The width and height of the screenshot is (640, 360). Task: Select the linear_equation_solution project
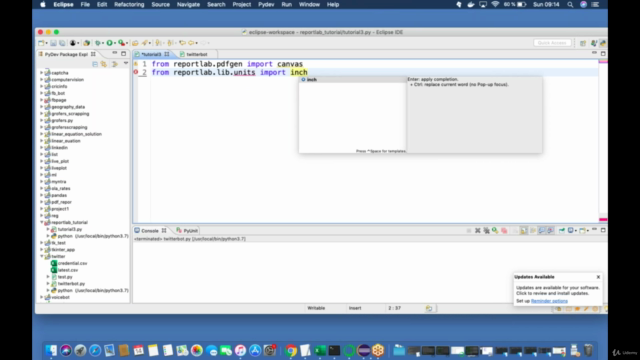pyautogui.click(x=76, y=134)
